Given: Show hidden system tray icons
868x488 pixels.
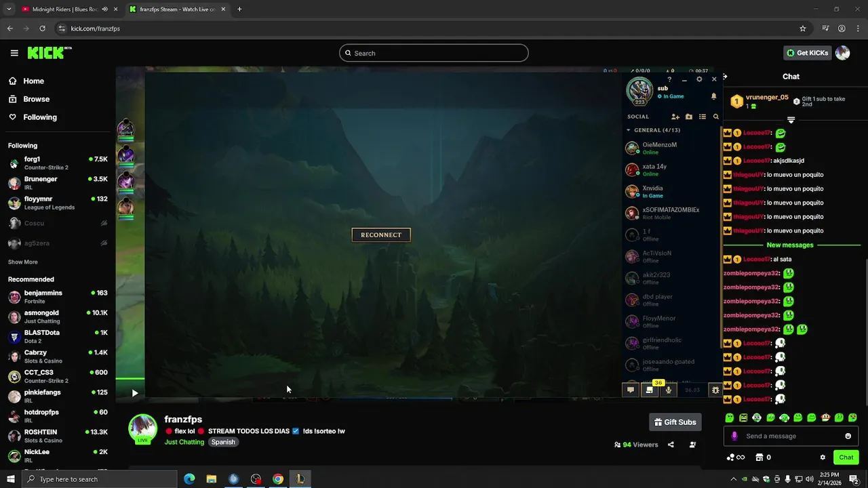Looking at the screenshot, I should tap(733, 479).
